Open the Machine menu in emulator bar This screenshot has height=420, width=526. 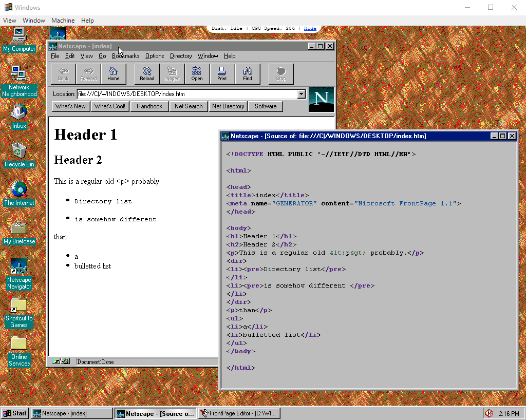click(x=63, y=21)
